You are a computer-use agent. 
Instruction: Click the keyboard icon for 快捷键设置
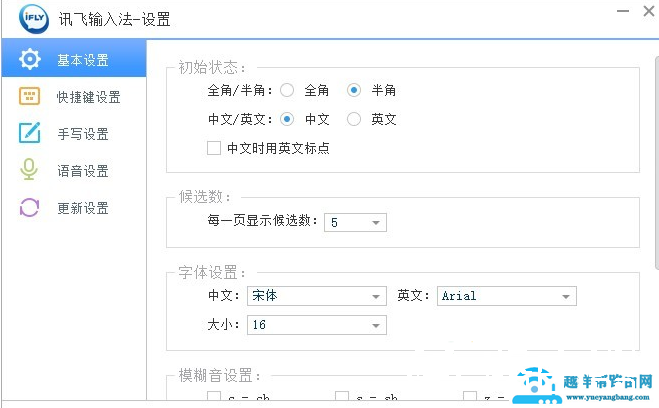pos(29,96)
